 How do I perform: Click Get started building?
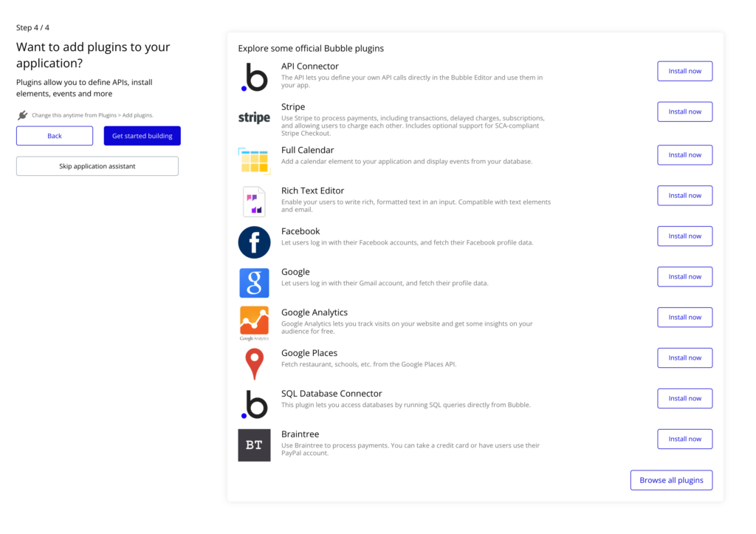click(x=142, y=136)
